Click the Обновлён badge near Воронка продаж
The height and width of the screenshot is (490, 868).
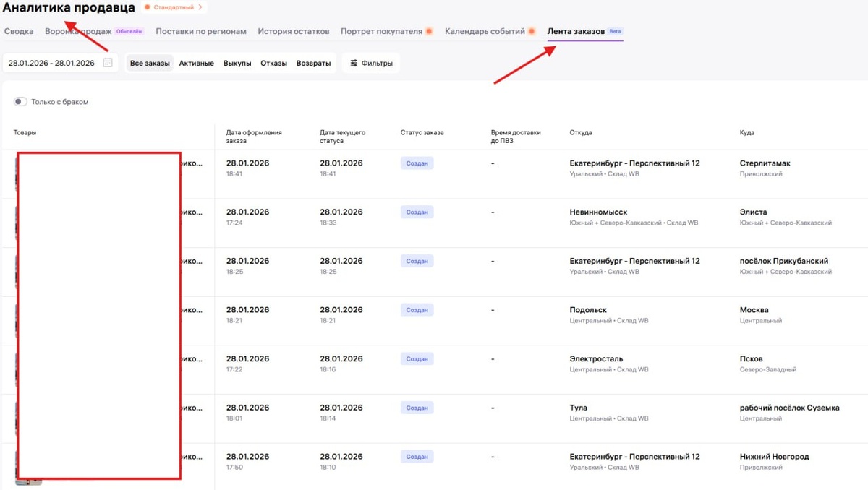point(130,32)
